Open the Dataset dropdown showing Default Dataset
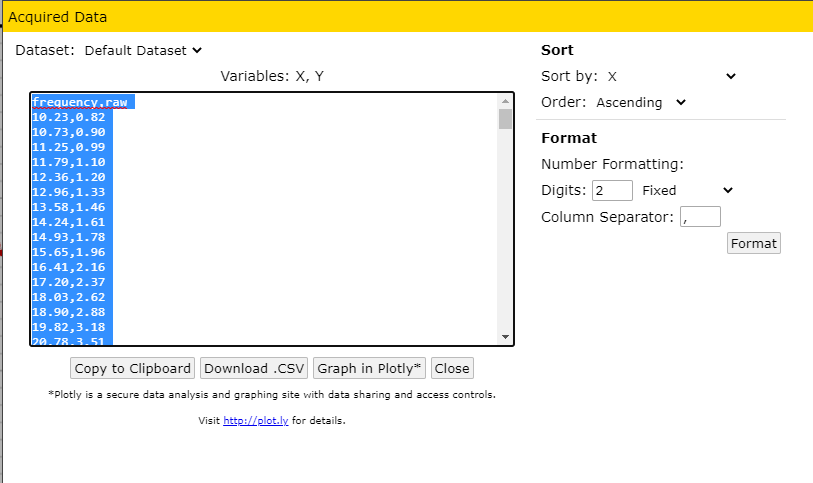The width and height of the screenshot is (813, 483). [143, 50]
